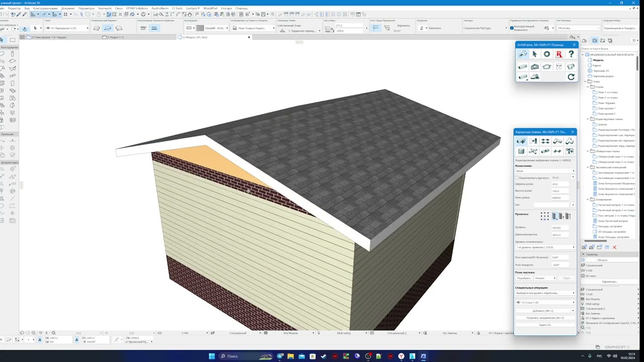Open File Explorer on the taskbar
Image resolution: width=644 pixels, height=362 pixels.
291,356
